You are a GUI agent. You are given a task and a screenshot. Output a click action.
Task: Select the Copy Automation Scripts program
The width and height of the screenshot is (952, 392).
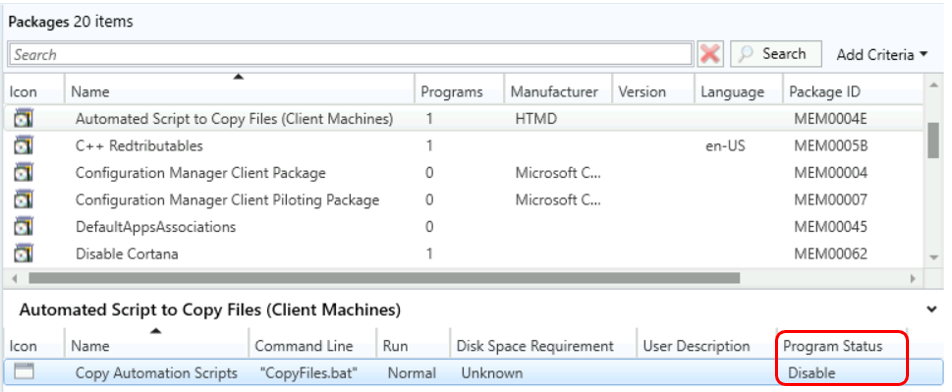(x=474, y=372)
